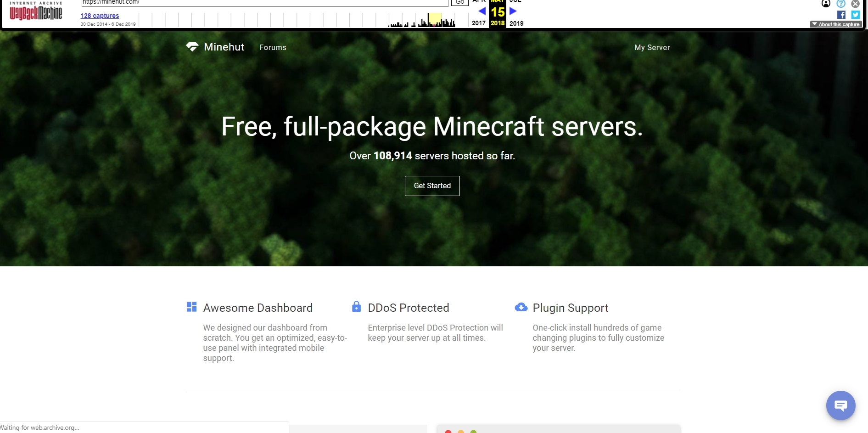Click 'Enterprise level DDoS Protection' description text
The width and height of the screenshot is (868, 433).
(435, 333)
